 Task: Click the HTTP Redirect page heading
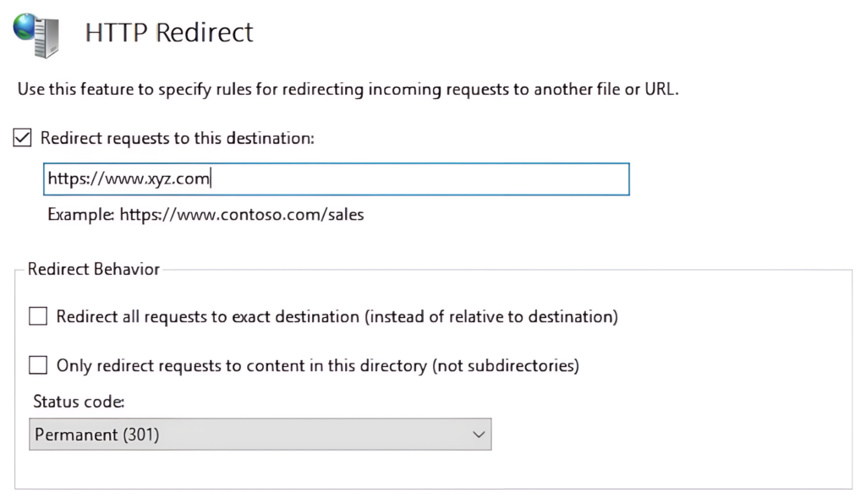coord(169,32)
